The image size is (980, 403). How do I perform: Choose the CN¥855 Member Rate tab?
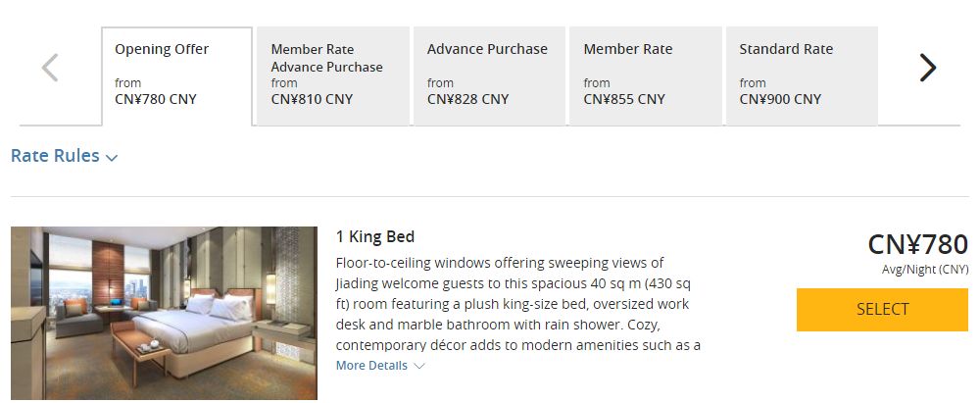tap(645, 76)
